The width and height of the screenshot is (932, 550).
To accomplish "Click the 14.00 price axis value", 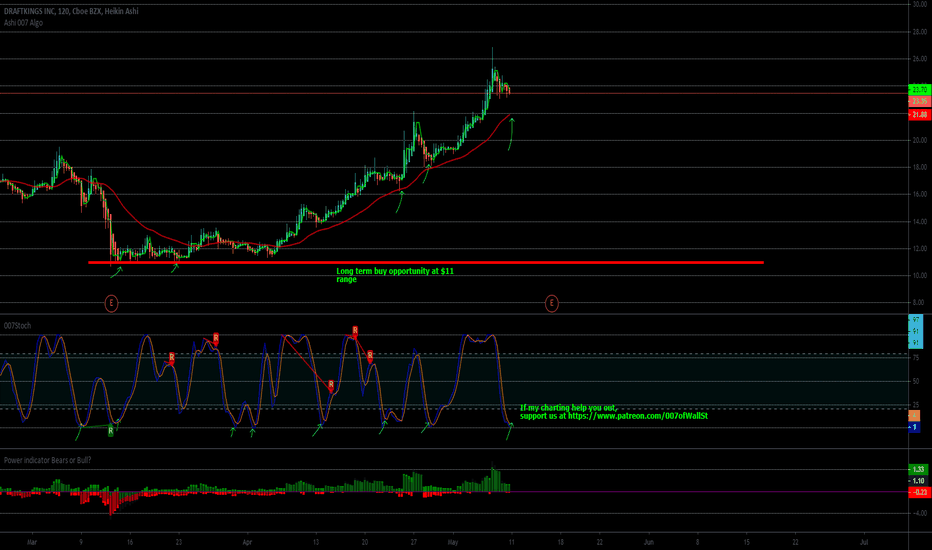I will pyautogui.click(x=920, y=222).
